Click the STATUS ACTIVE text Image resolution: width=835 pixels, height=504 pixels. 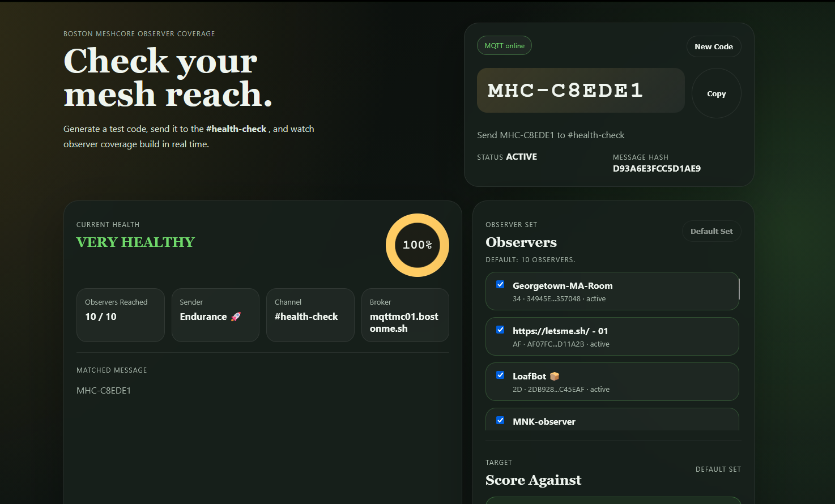507,157
